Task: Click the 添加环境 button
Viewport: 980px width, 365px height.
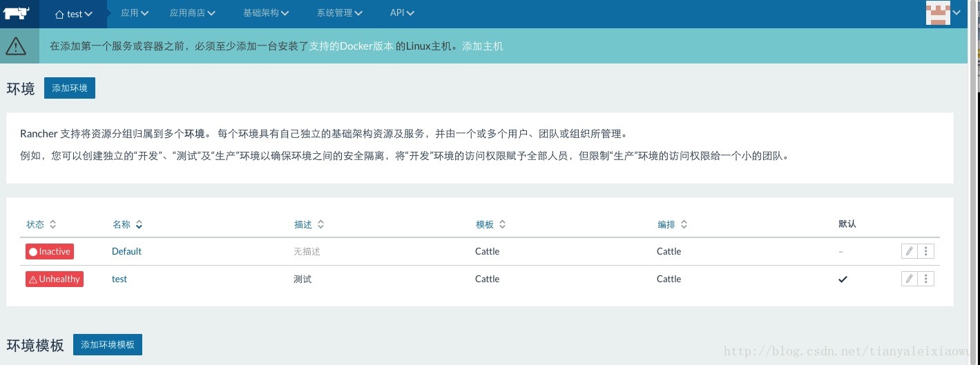Action: click(70, 88)
